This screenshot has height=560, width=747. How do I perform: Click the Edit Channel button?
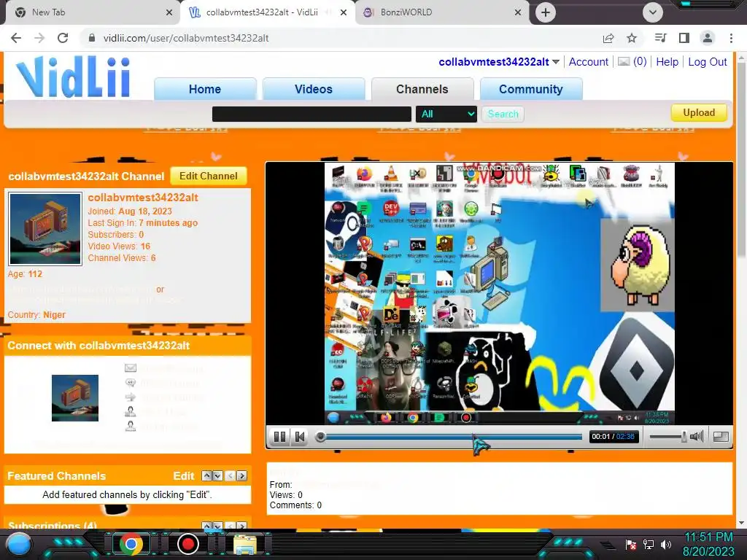(208, 176)
